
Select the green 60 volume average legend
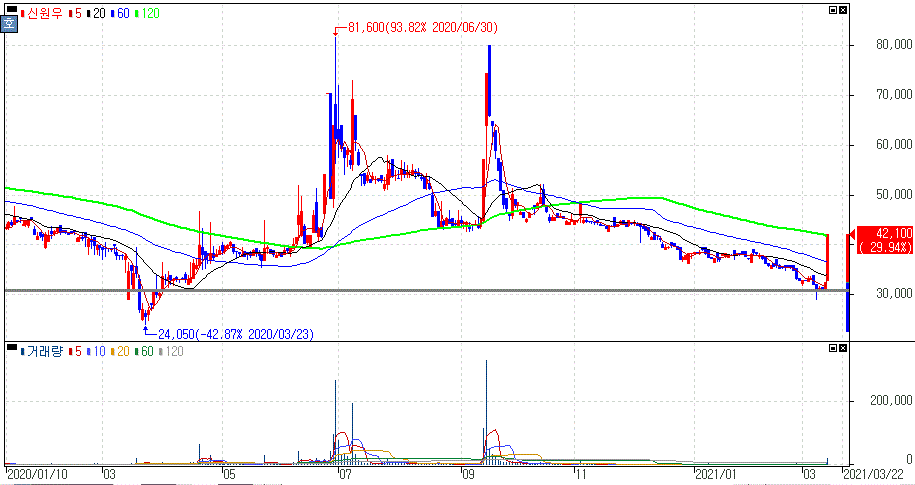pyautogui.click(x=144, y=351)
